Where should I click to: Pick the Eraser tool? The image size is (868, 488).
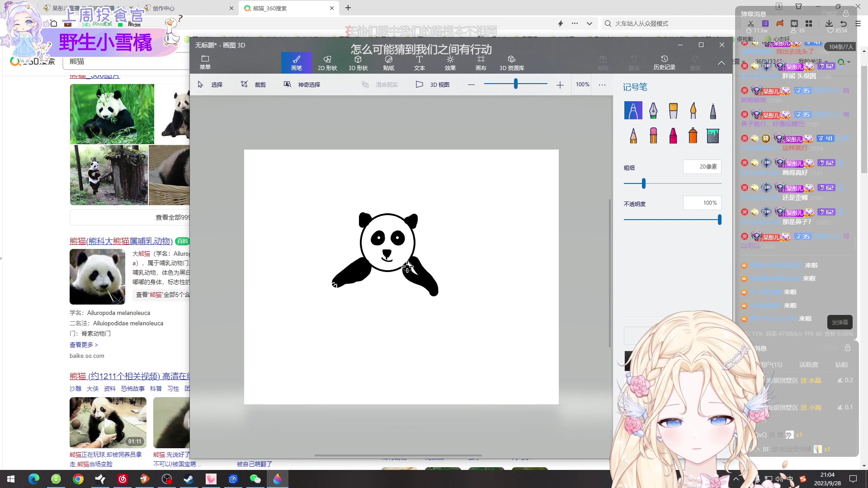pyautogui.click(x=653, y=136)
